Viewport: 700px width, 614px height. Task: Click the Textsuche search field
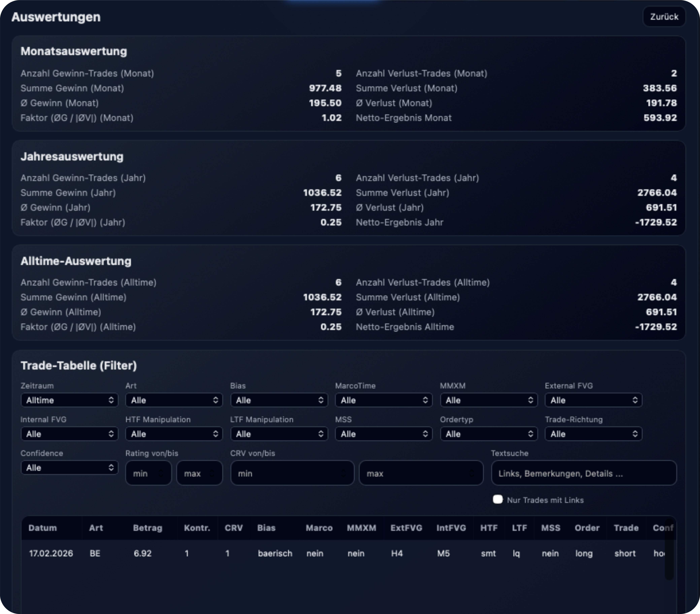(584, 473)
